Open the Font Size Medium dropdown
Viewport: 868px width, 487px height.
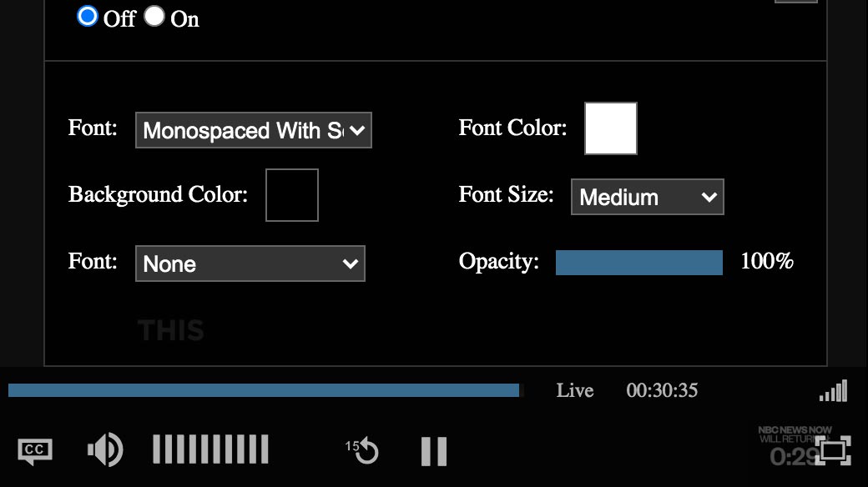pos(647,197)
